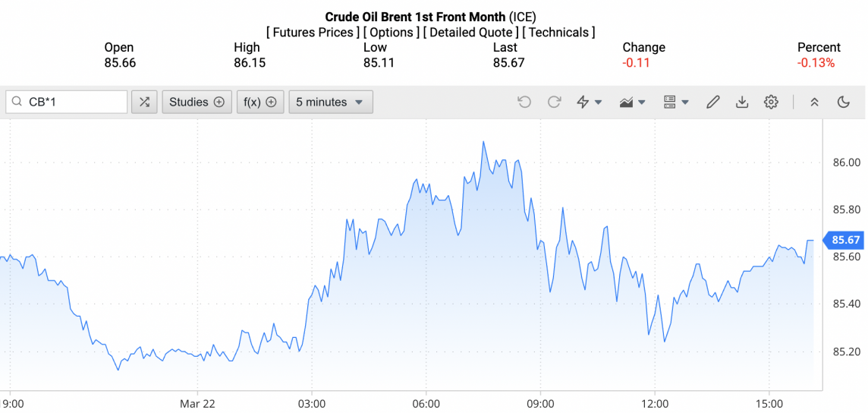Redo the chart action
Image resolution: width=868 pixels, height=413 pixels.
click(554, 102)
